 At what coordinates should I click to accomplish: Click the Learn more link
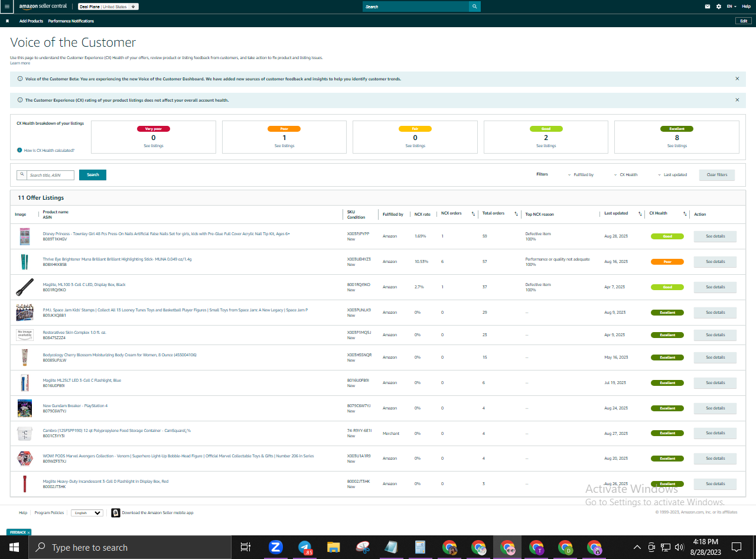click(20, 63)
